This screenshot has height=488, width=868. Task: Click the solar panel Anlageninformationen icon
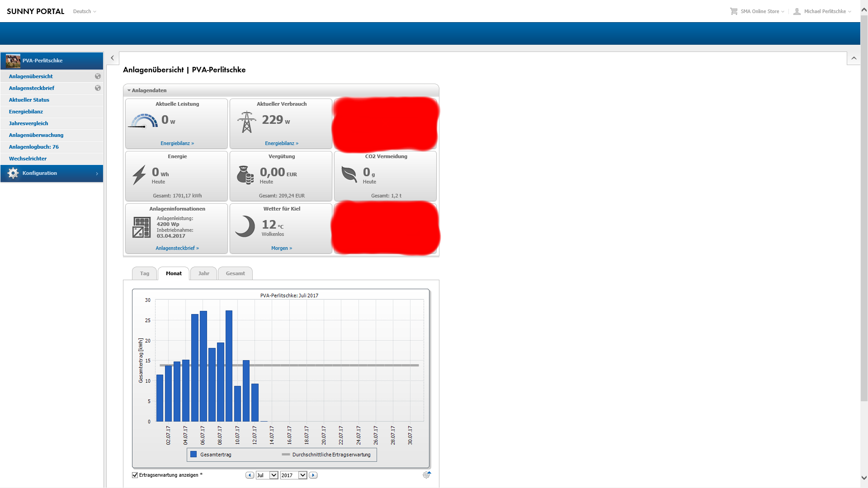tap(142, 227)
